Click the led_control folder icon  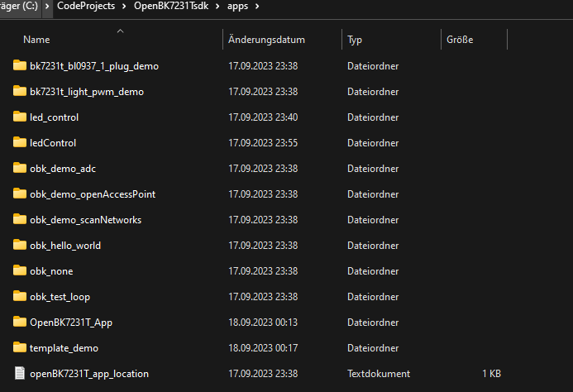20,117
